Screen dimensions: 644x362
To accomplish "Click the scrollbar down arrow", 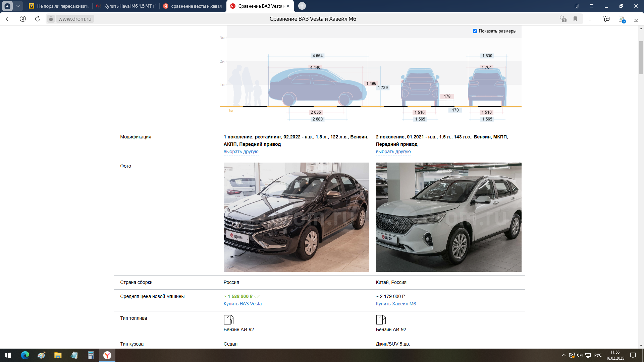I will (x=641, y=346).
